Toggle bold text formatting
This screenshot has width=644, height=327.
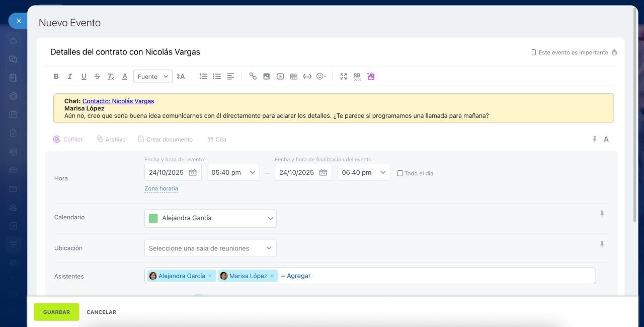click(56, 77)
